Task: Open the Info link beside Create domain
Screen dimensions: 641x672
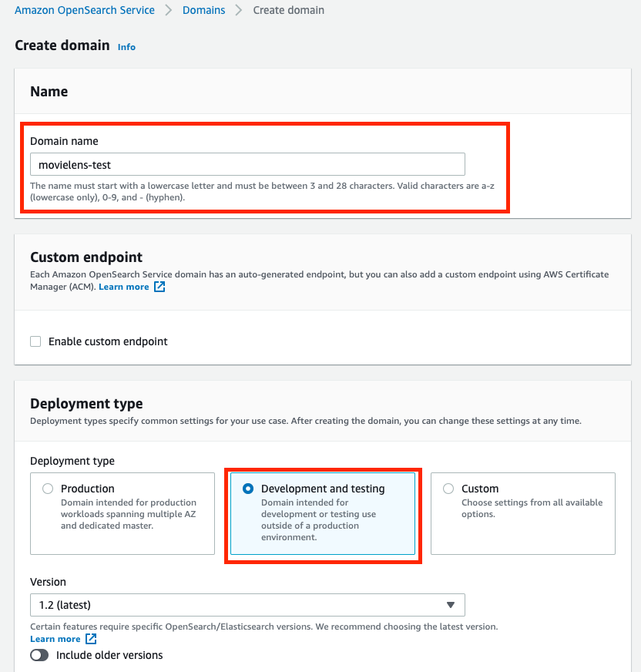Action: coord(126,47)
